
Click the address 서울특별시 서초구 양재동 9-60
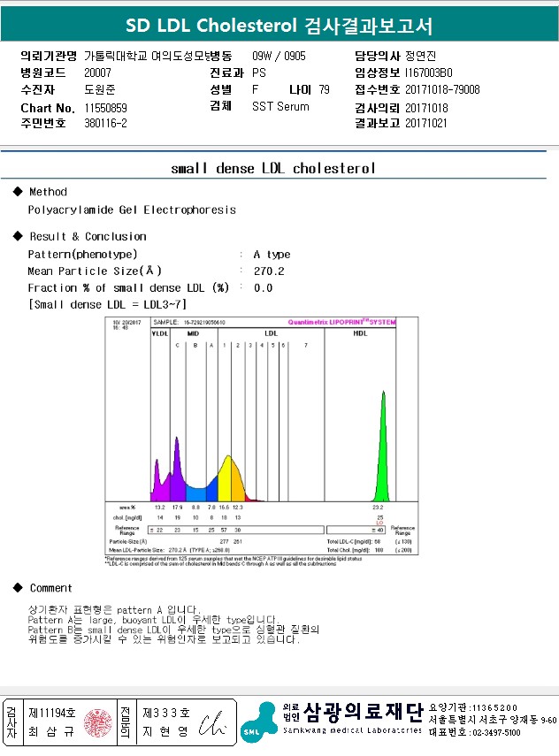(493, 720)
